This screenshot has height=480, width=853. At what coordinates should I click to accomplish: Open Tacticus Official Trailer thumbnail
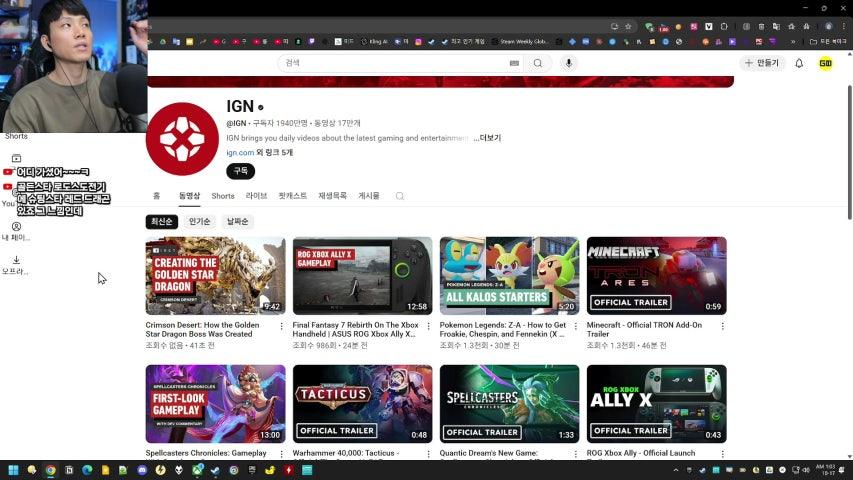tap(362, 404)
